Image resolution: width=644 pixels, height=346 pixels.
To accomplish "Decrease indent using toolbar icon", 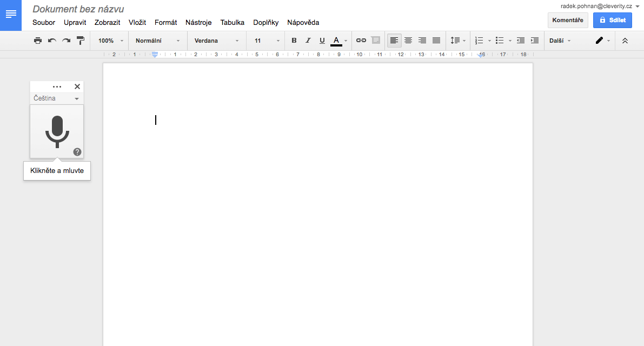I will (x=520, y=41).
